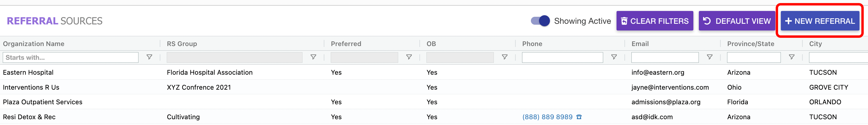Click the New Referral button
This screenshot has height=125, width=868.
click(x=819, y=21)
